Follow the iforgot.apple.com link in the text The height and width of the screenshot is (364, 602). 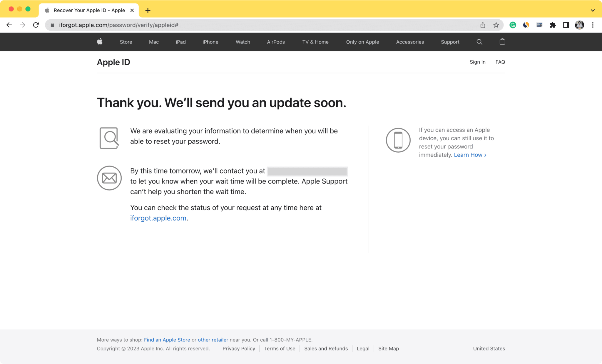click(x=158, y=218)
